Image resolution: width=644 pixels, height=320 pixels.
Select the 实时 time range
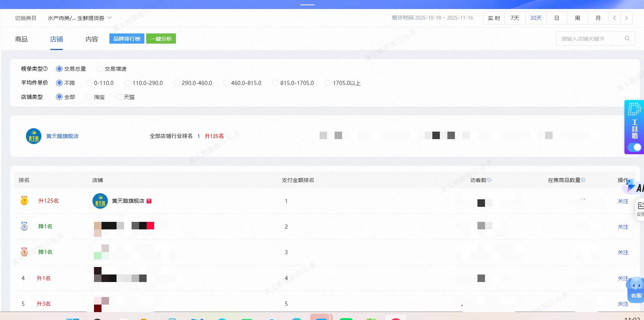pyautogui.click(x=494, y=18)
